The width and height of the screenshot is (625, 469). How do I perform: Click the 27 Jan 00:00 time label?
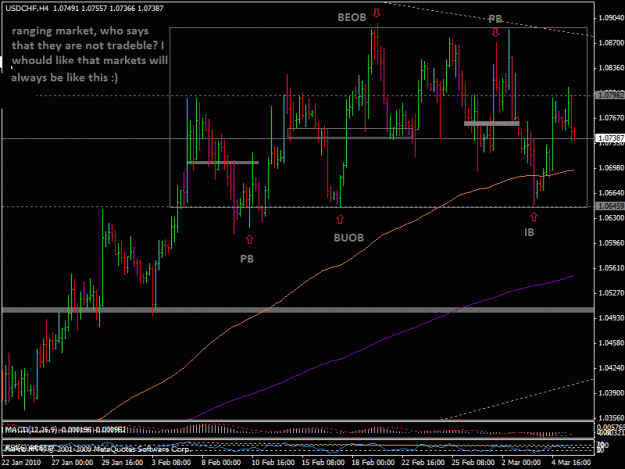pos(72,463)
